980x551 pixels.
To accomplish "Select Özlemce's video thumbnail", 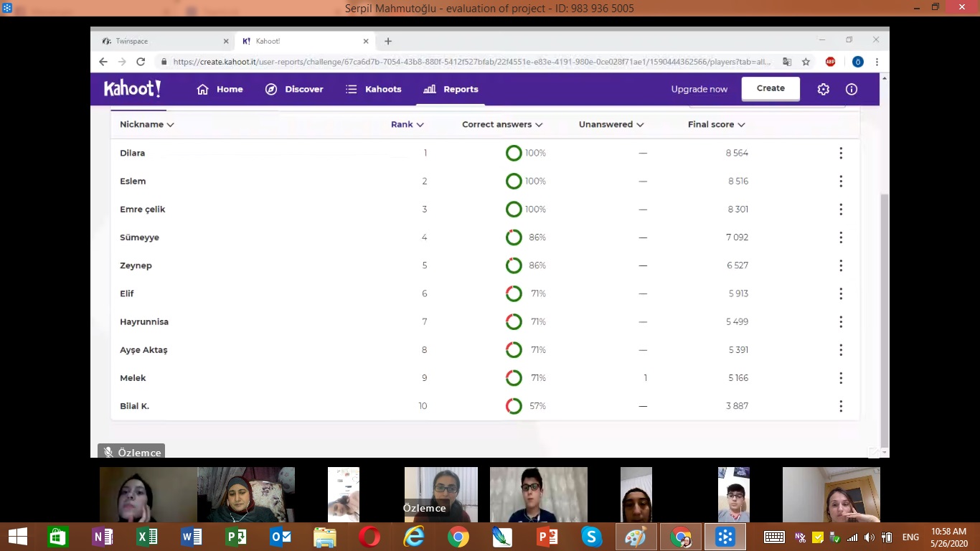I will [441, 494].
